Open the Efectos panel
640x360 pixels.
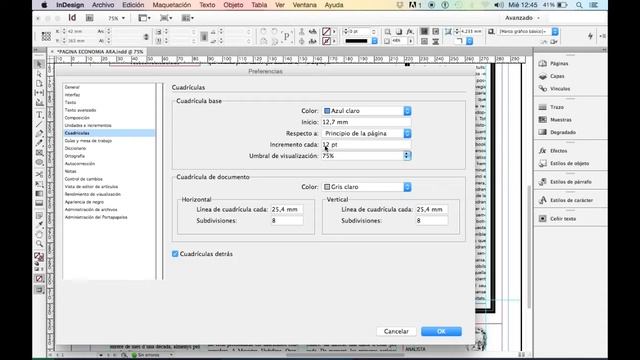[x=553, y=151]
